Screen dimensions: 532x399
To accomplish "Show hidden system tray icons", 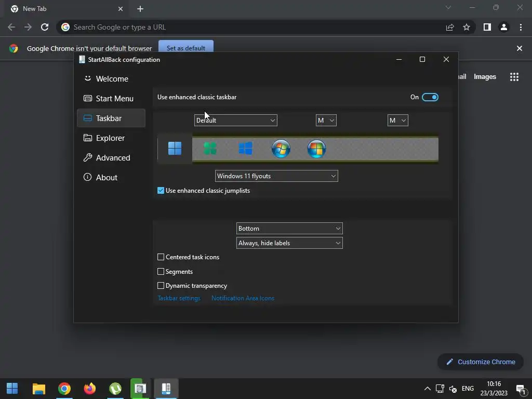I will (x=428, y=389).
